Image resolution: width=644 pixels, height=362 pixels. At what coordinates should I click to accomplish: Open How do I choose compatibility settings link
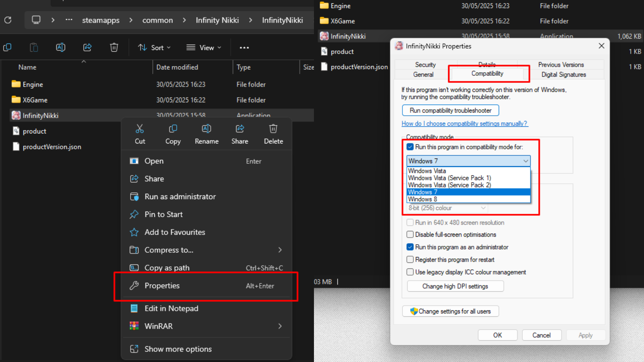pyautogui.click(x=465, y=123)
